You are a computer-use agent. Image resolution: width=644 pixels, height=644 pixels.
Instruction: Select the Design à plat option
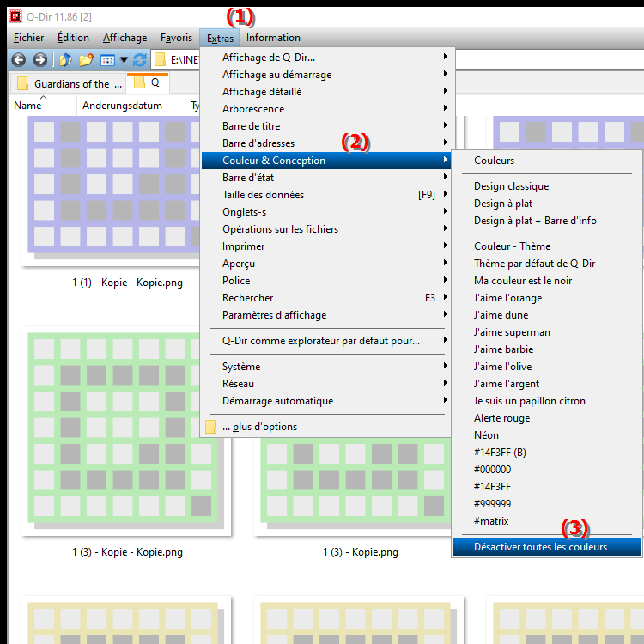(x=547, y=204)
